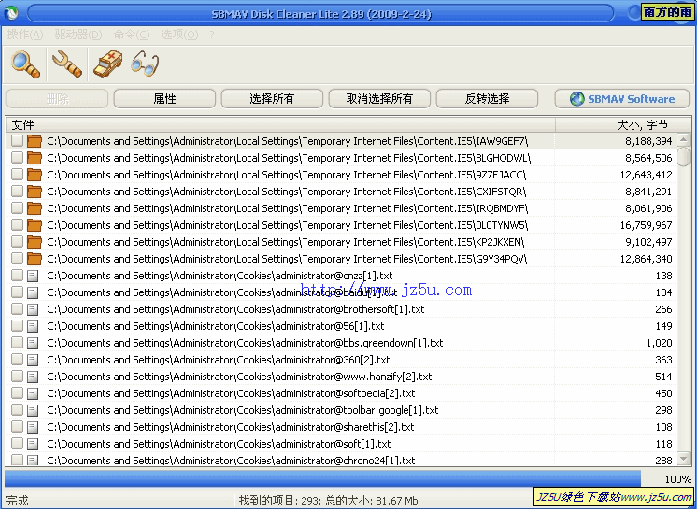Click folder icon of IAW9GEF7 row
The image size is (697, 509).
pos(34,141)
